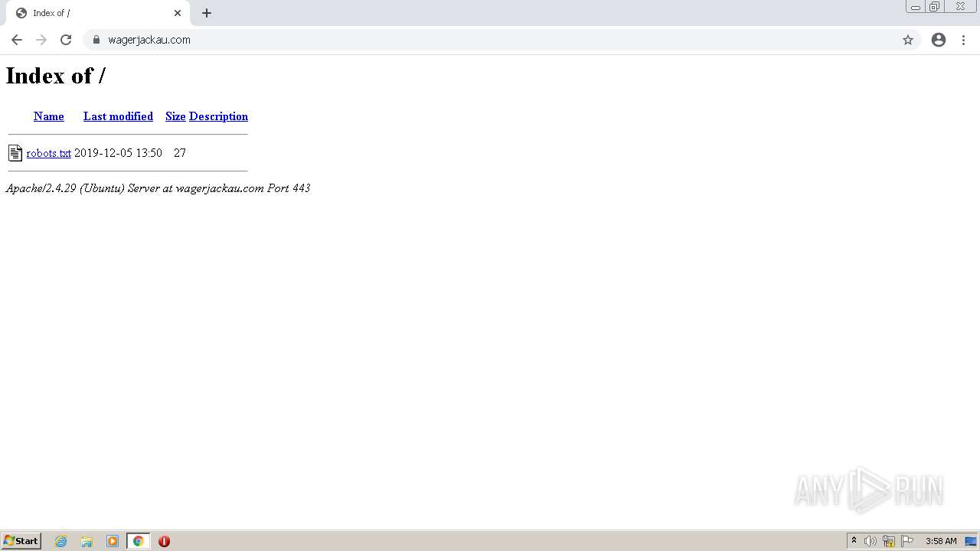Launch Internet Explorer from the taskbar
Image resolution: width=980 pixels, height=551 pixels.
point(61,541)
